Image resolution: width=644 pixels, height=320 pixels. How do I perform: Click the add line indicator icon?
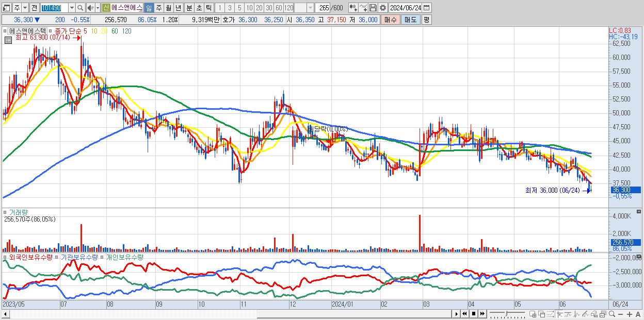pyautogui.click(x=363, y=8)
